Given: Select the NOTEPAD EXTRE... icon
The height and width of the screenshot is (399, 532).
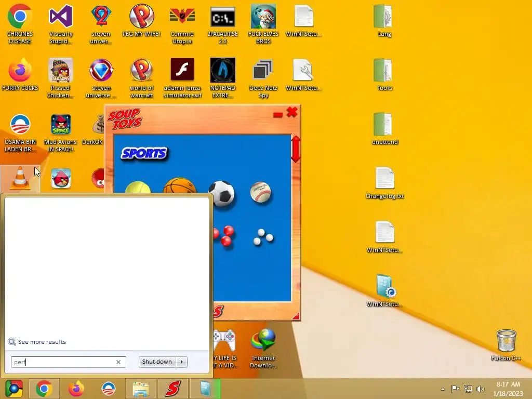Looking at the screenshot, I should coord(222,78).
